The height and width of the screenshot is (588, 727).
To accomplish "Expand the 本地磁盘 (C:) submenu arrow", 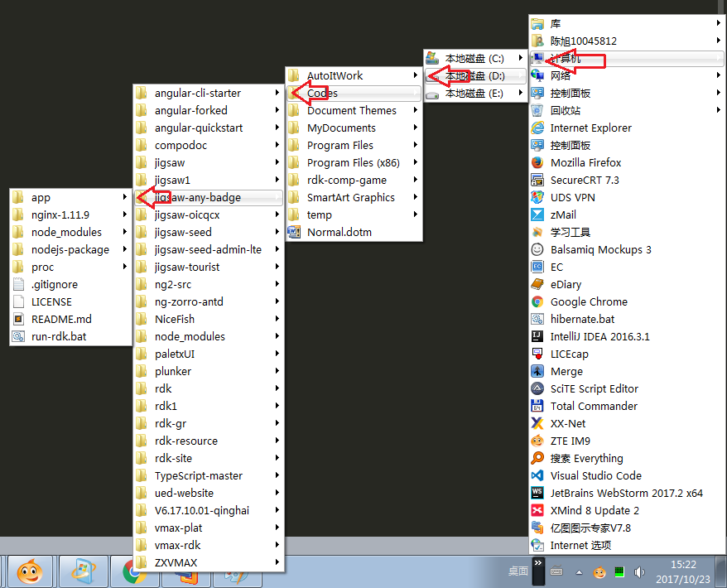I will [520, 58].
